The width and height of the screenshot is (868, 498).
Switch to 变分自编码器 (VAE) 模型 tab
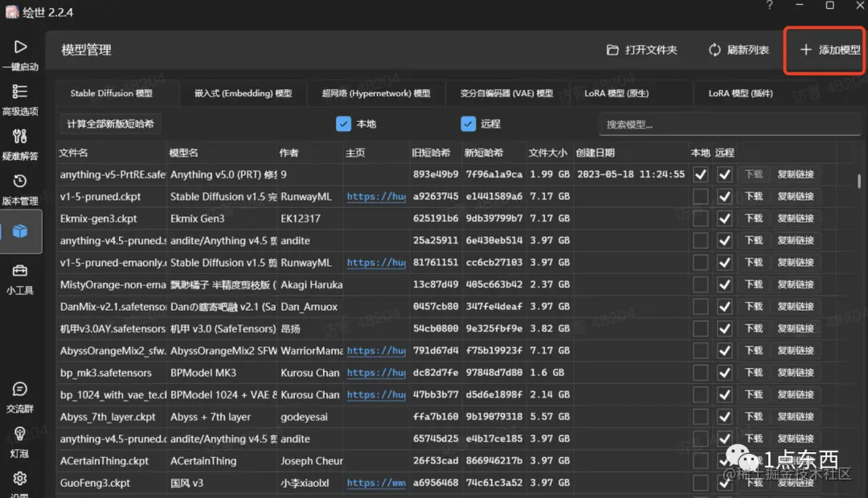coord(506,93)
